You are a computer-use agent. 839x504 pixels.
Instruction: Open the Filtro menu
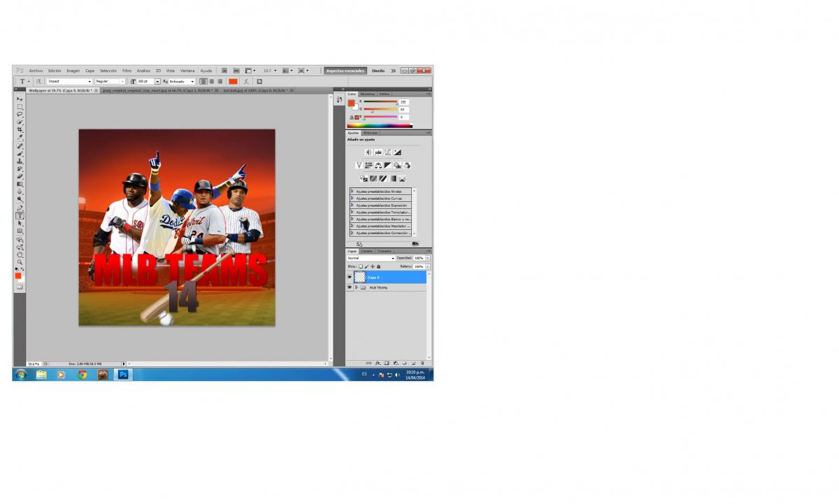click(x=127, y=71)
